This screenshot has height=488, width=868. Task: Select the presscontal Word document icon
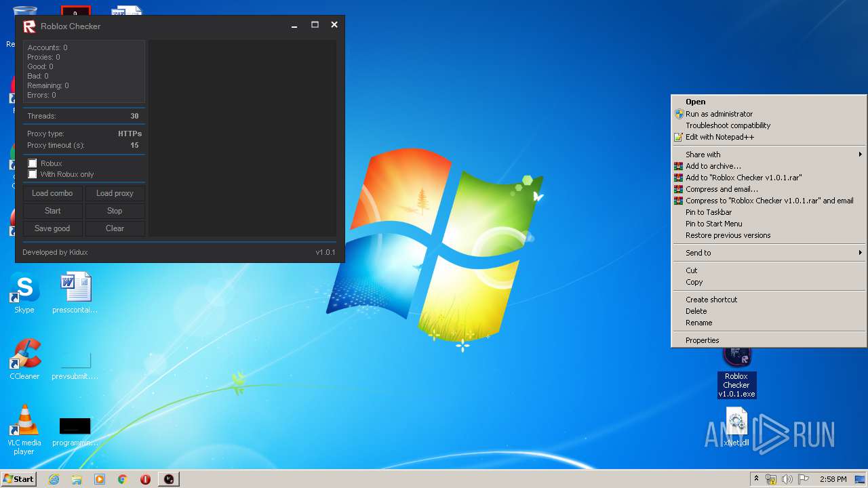coord(75,293)
